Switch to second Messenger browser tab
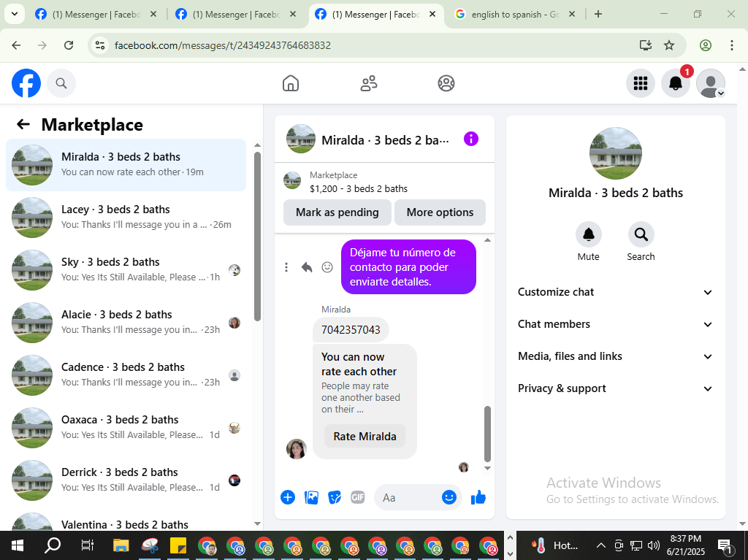The width and height of the screenshot is (748, 560). coord(236,15)
